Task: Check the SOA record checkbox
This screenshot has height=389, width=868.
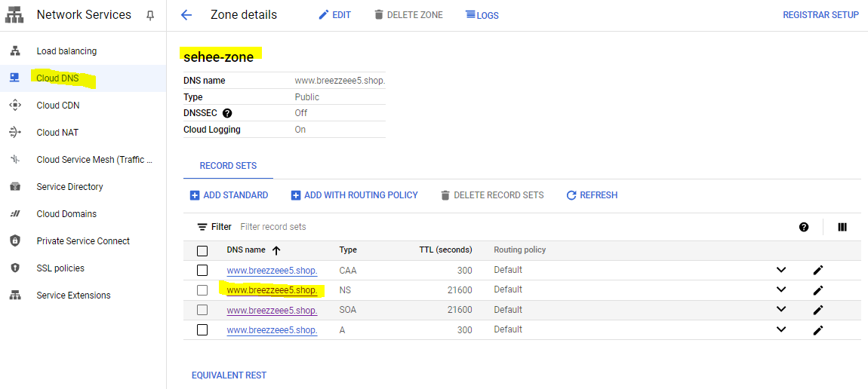Action: pyautogui.click(x=202, y=309)
